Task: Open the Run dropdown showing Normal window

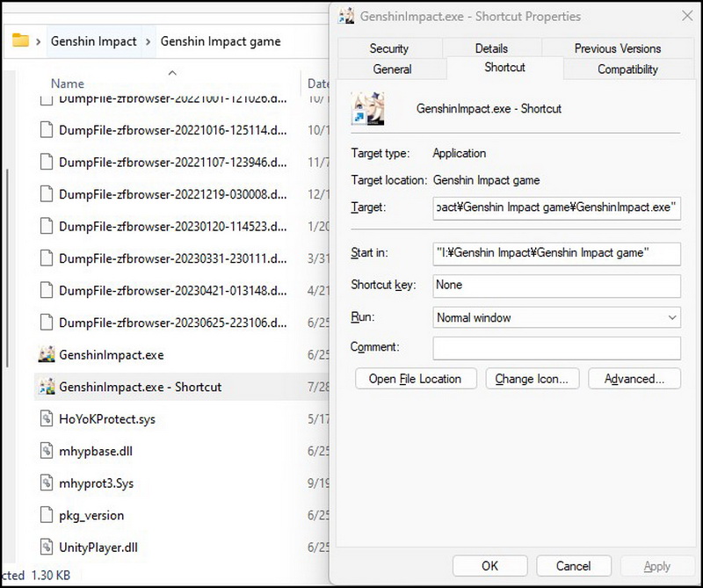Action: click(556, 317)
